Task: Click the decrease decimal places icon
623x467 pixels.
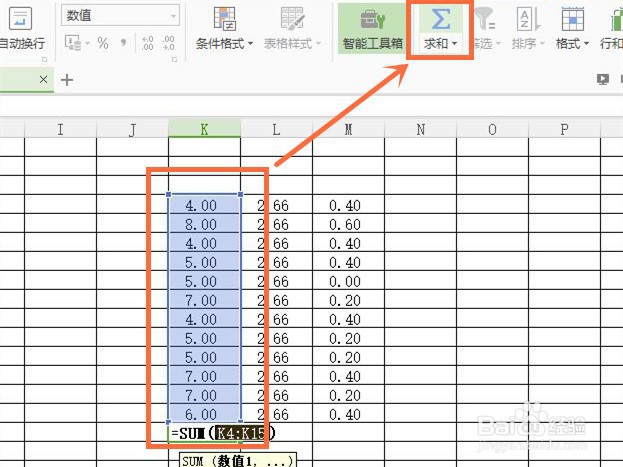Action: point(168,43)
